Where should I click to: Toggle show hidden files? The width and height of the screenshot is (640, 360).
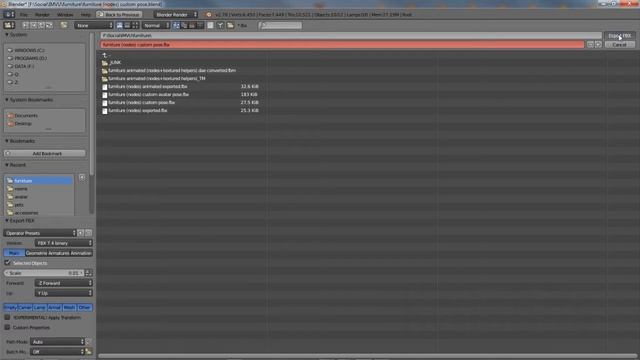click(210, 25)
